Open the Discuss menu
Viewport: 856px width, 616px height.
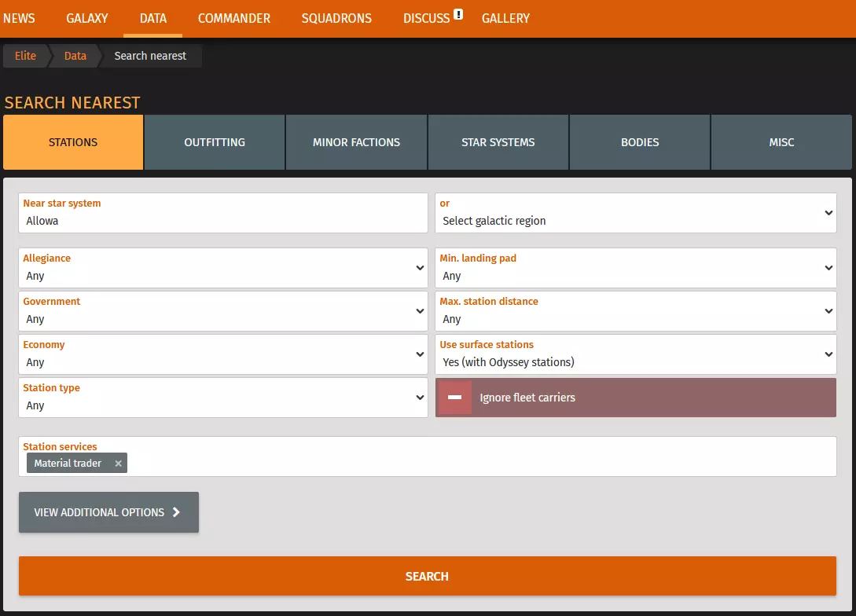click(x=426, y=19)
